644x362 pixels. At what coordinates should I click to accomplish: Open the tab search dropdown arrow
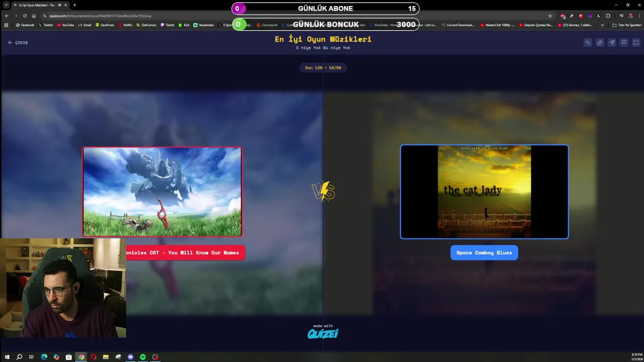[6, 5]
